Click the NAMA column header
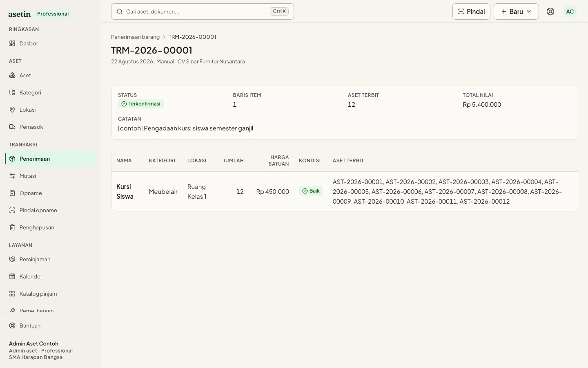Screen dimensions: 588x368 click(x=124, y=161)
